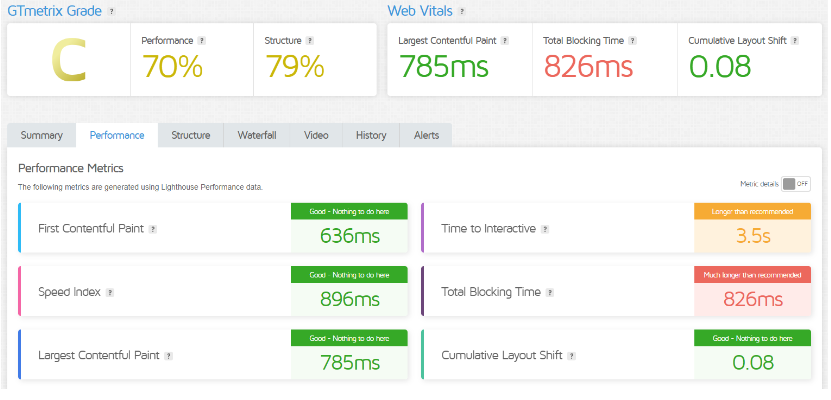Viewport: 831px width, 400px height.
Task: View the History tab
Action: point(371,135)
